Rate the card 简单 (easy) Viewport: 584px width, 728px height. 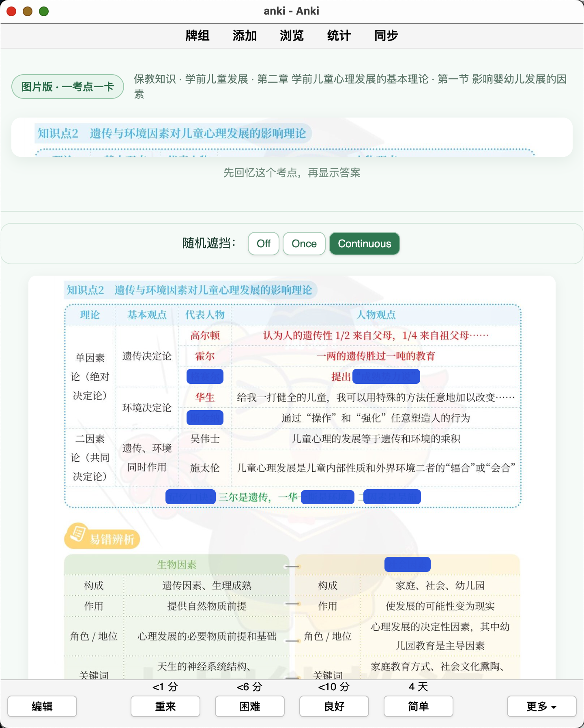pos(419,707)
